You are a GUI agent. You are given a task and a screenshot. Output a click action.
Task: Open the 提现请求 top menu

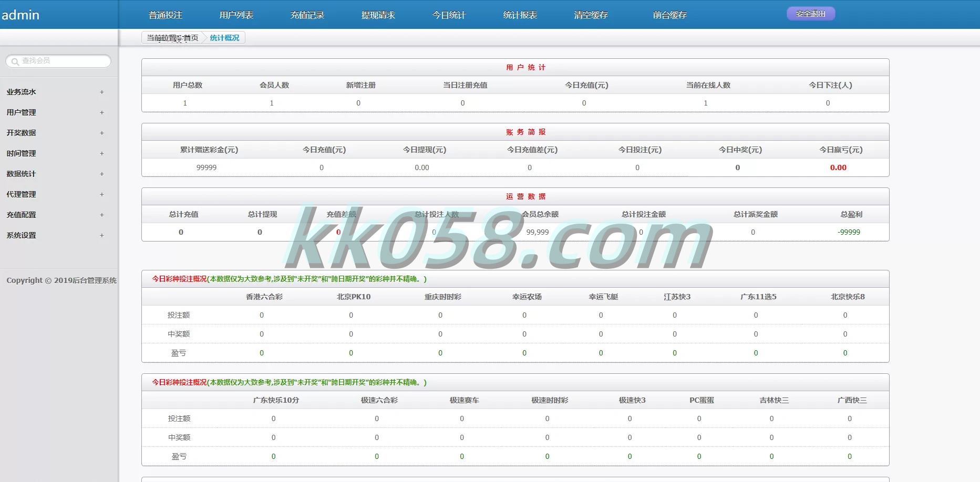(x=378, y=15)
